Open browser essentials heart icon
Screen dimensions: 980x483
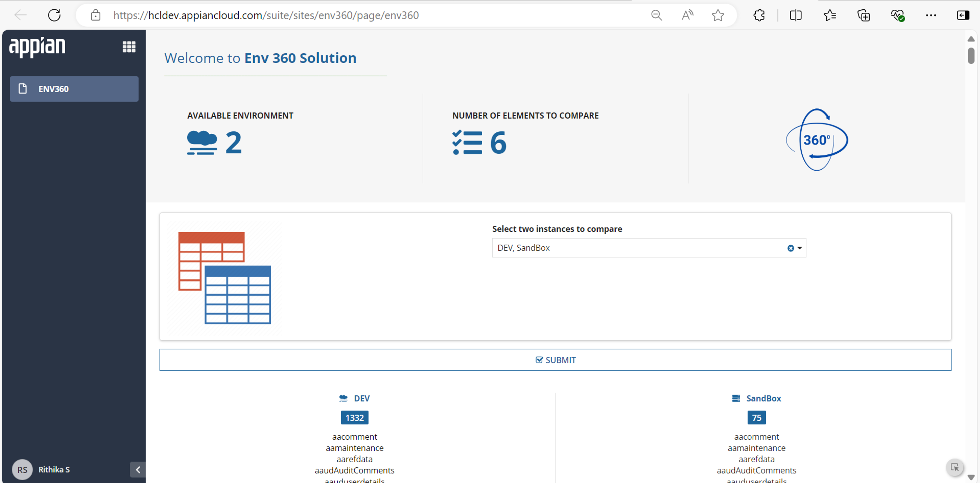click(x=898, y=15)
